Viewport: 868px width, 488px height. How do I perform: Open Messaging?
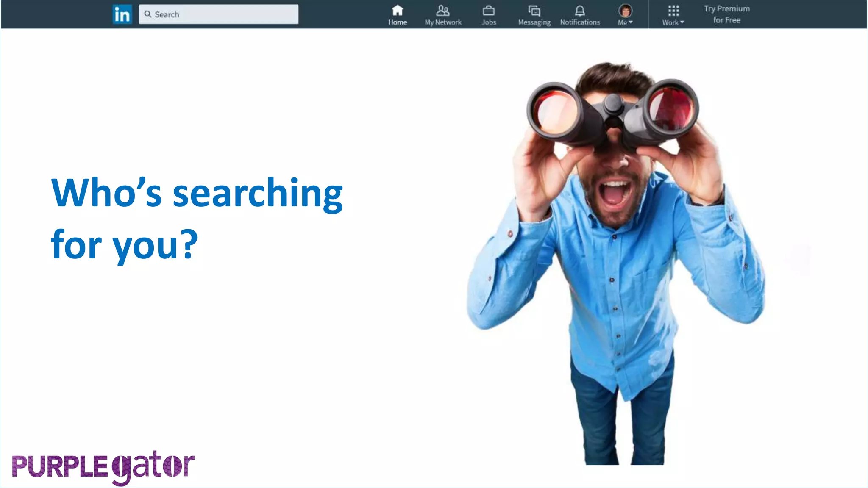534,15
